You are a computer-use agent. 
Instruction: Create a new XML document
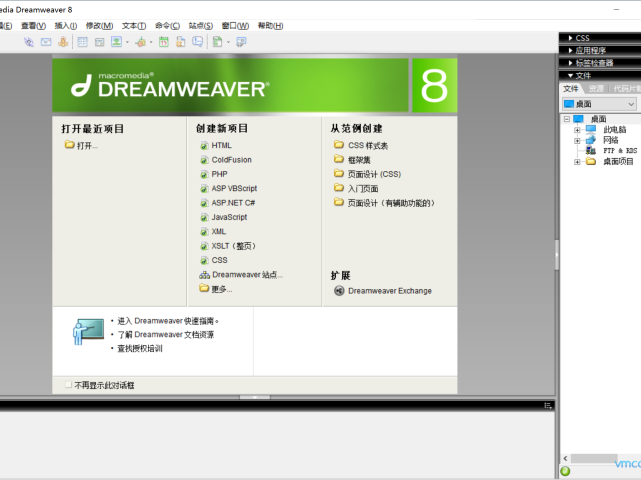219,231
